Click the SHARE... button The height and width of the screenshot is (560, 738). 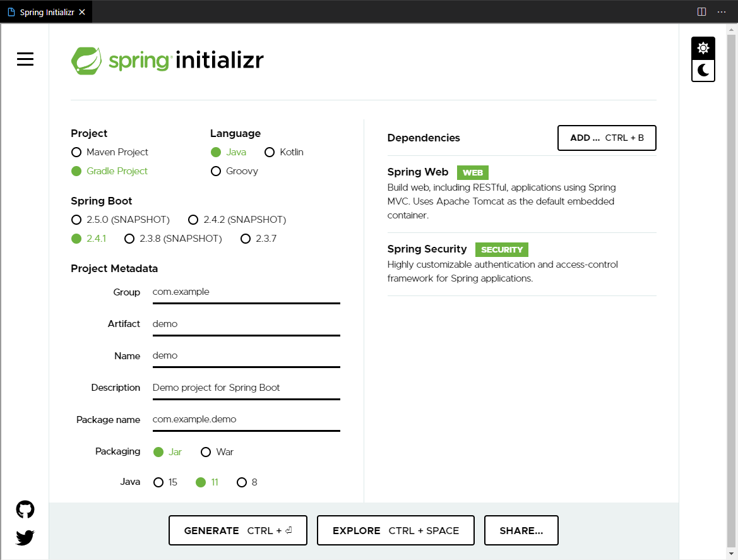(x=521, y=530)
